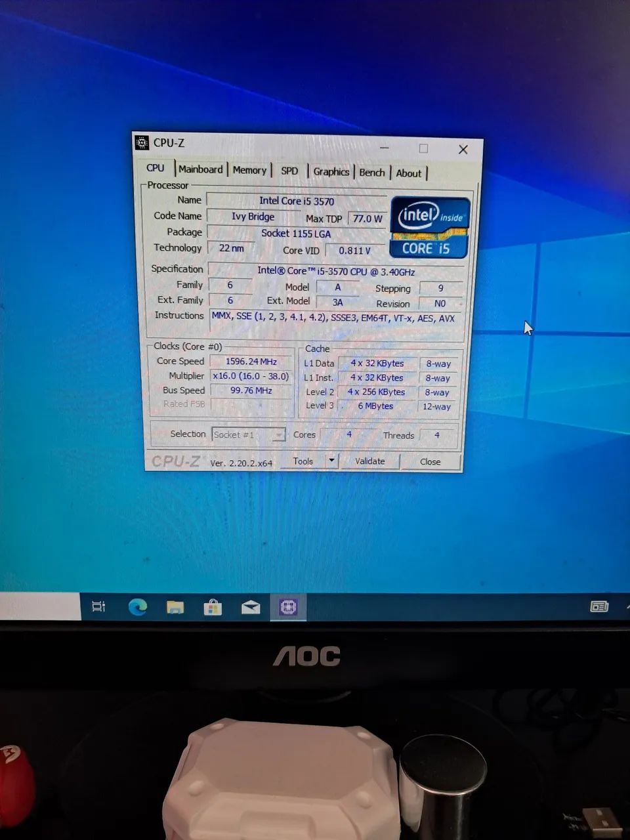The image size is (630, 840).
Task: Click the Core Speed value 1596.24 MHz
Action: click(x=251, y=361)
